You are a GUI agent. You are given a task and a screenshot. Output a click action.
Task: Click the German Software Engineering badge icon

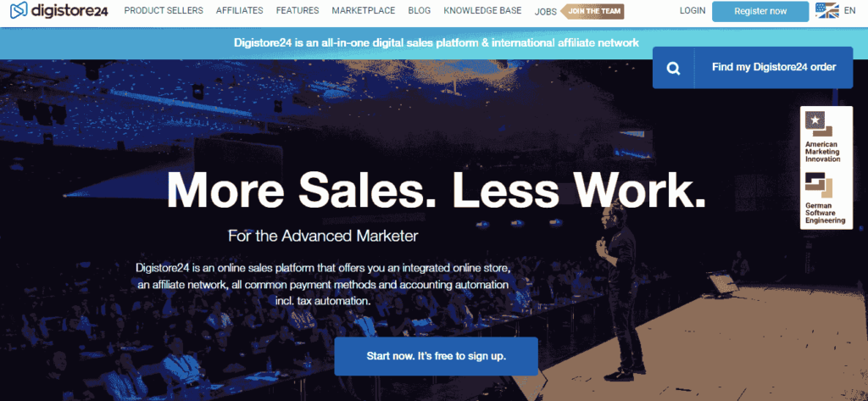[x=819, y=187]
